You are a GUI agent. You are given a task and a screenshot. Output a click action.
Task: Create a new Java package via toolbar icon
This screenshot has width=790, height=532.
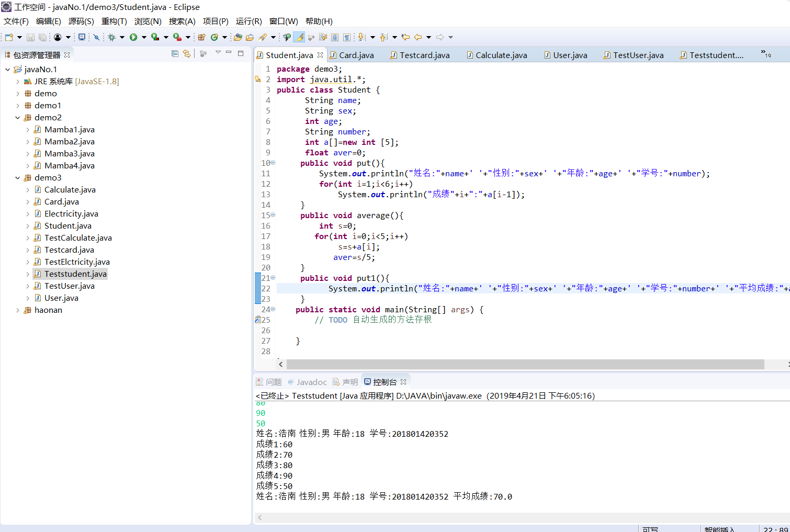201,37
